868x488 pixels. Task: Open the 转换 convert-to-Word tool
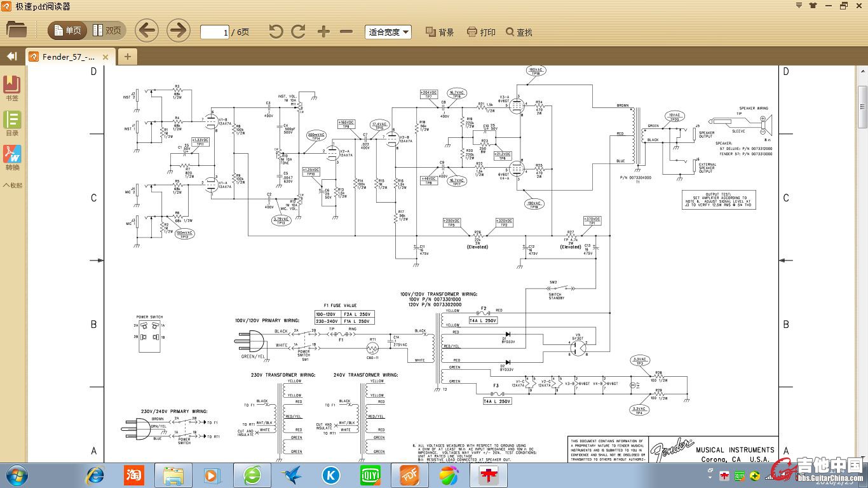12,158
